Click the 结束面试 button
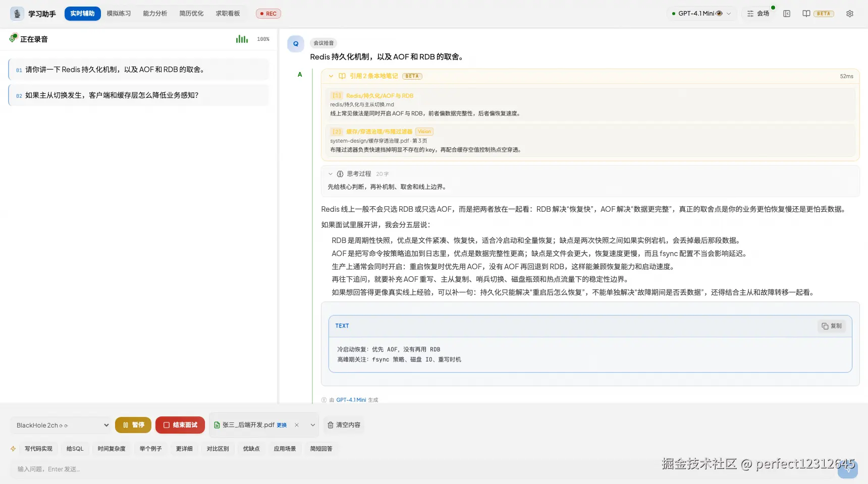This screenshot has height=484, width=868. (180, 425)
